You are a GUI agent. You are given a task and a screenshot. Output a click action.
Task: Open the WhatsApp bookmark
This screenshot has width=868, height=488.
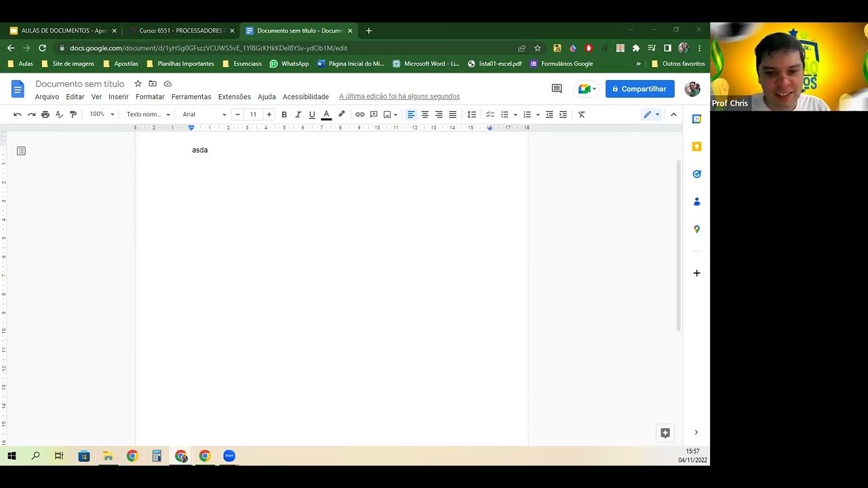click(289, 64)
